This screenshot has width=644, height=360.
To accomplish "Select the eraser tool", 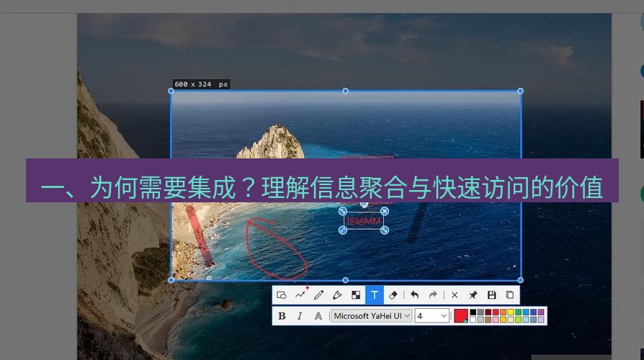I will coord(393,295).
